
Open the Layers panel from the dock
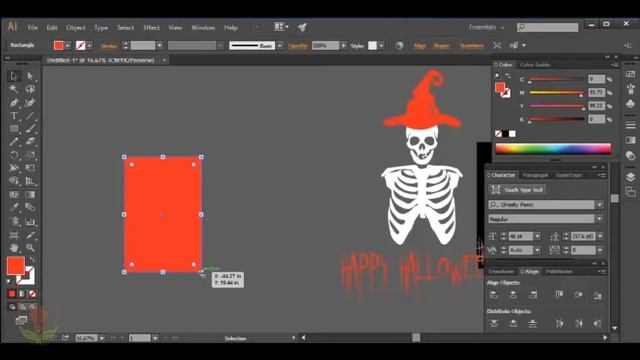pos(630,176)
